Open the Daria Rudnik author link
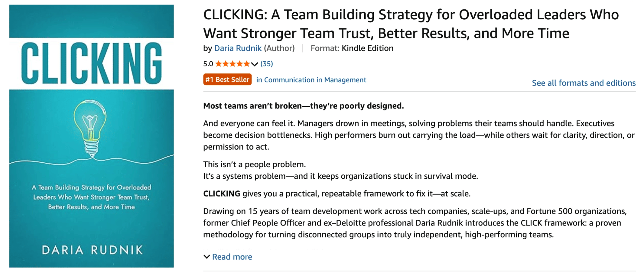644x275 pixels. [x=238, y=48]
